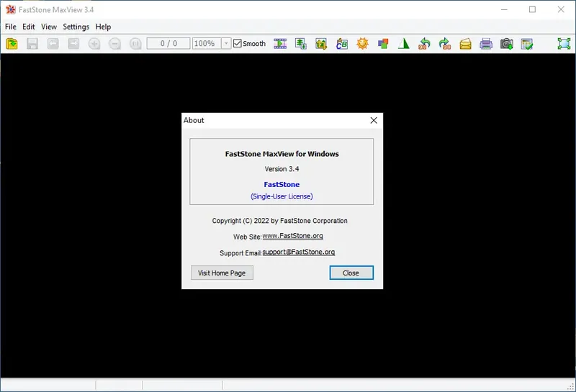Click the previous image arrow icon
Screen dimensions: 576x392
coord(53,44)
